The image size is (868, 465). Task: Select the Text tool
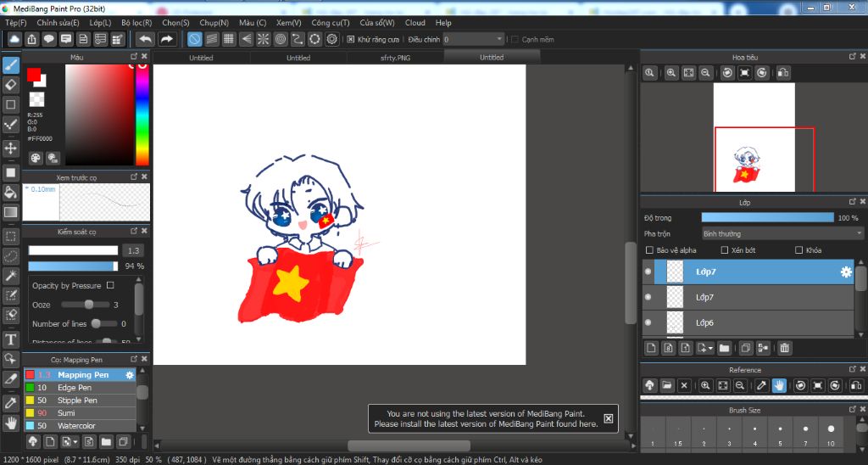point(10,339)
